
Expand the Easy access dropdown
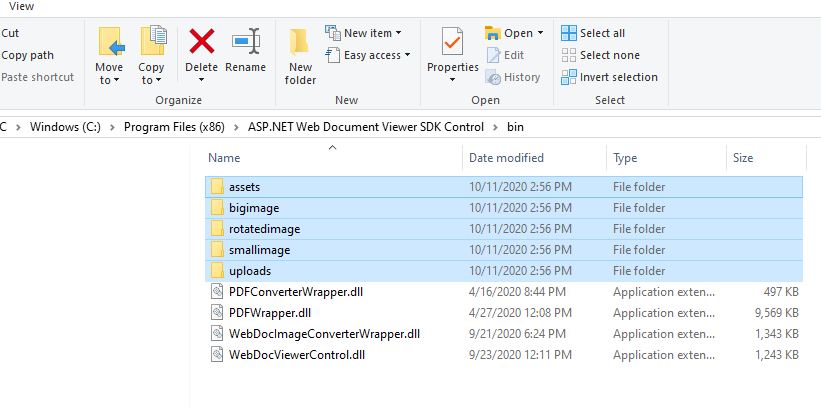[x=408, y=55]
